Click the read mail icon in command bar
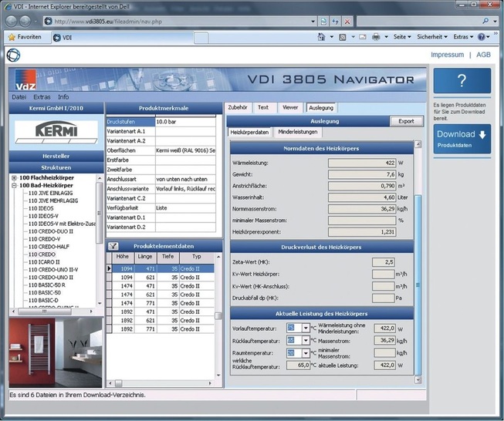The image size is (504, 421). tap(363, 37)
